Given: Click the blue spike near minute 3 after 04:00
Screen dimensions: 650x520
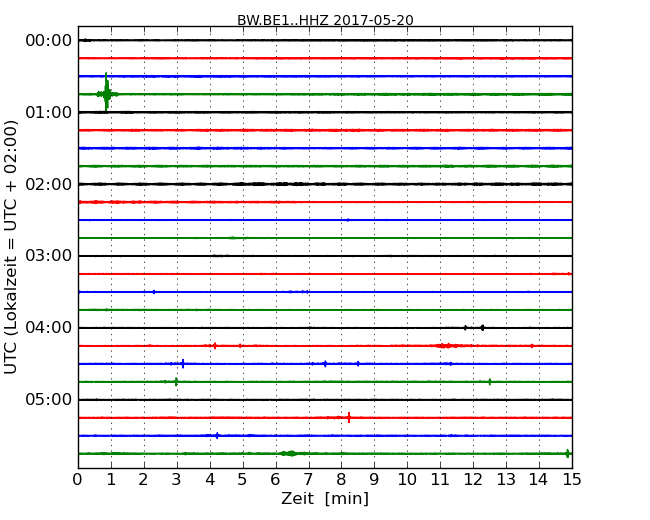Looking at the screenshot, I should (183, 364).
